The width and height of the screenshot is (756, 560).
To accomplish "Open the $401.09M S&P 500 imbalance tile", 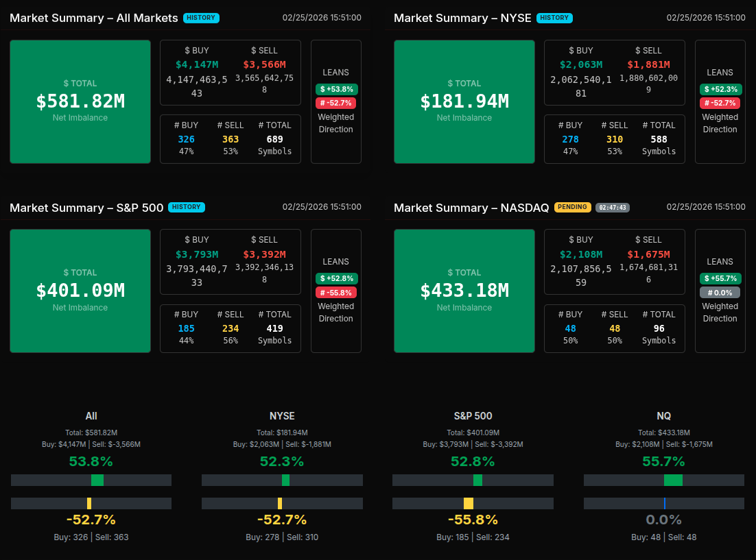I will (80, 291).
